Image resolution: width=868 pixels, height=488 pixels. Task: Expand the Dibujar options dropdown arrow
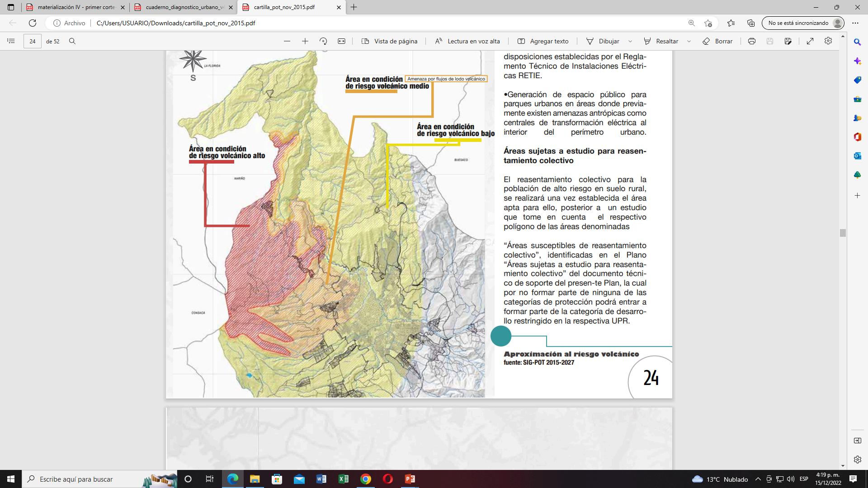[x=631, y=41]
